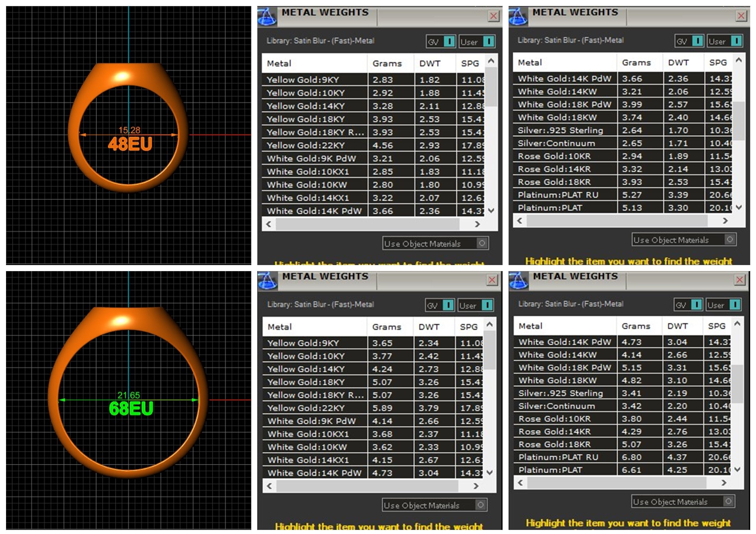Viewport: 756px width, 534px height.
Task: Click the 48EU ring size label in viewport
Action: point(130,144)
